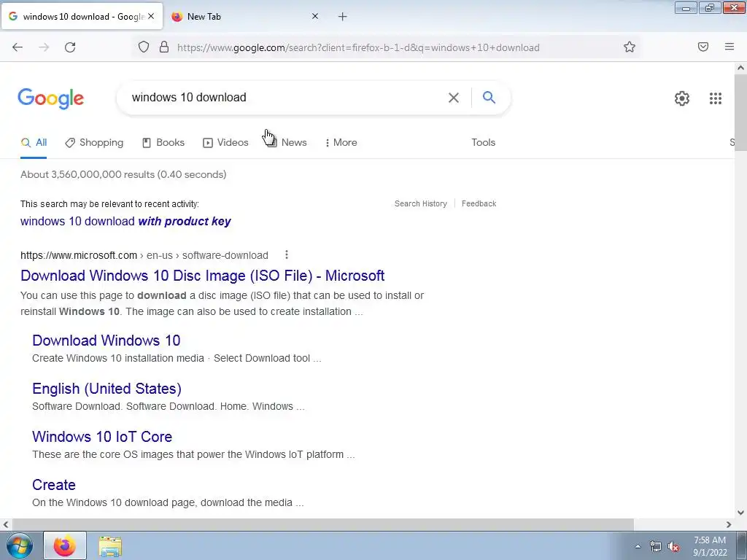Reload the current page
Viewport: 747px width, 560px height.
tap(70, 47)
